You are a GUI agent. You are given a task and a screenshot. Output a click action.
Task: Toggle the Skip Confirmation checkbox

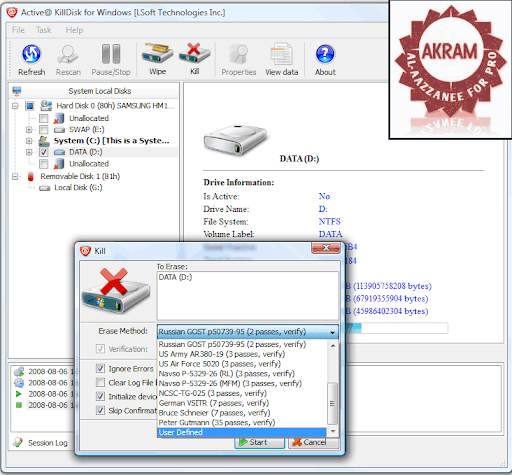(x=100, y=410)
